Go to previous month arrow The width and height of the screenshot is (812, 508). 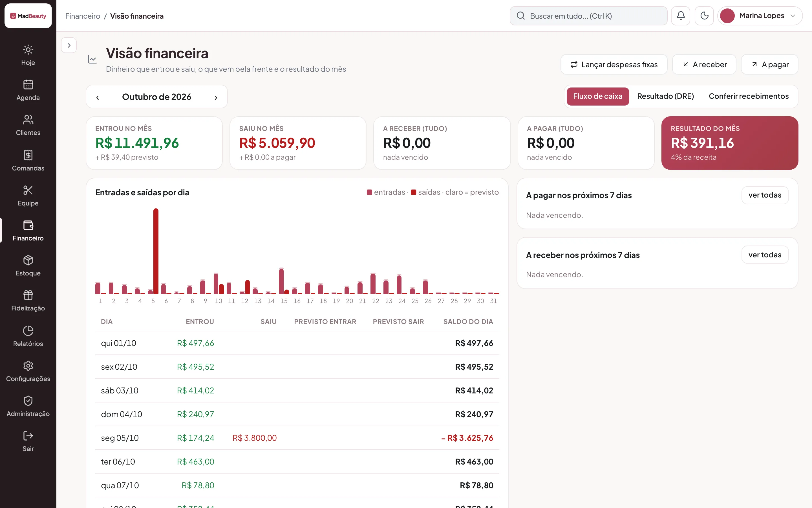98,97
